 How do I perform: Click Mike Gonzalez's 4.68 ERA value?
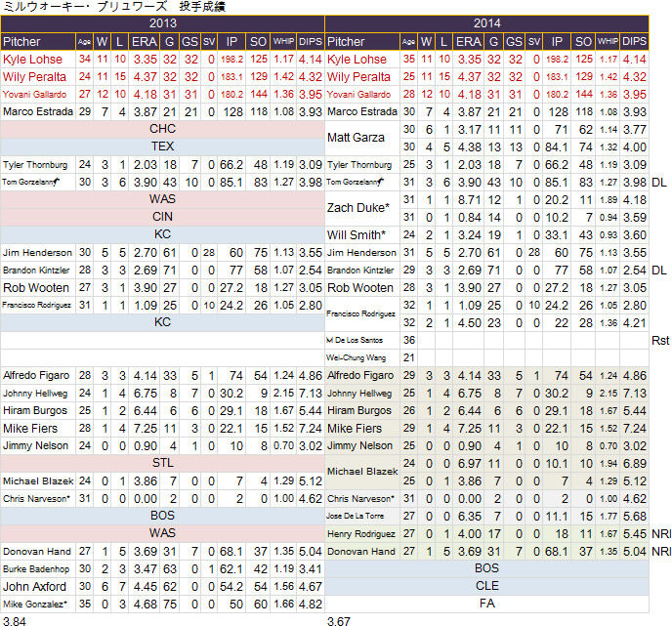coord(145,605)
